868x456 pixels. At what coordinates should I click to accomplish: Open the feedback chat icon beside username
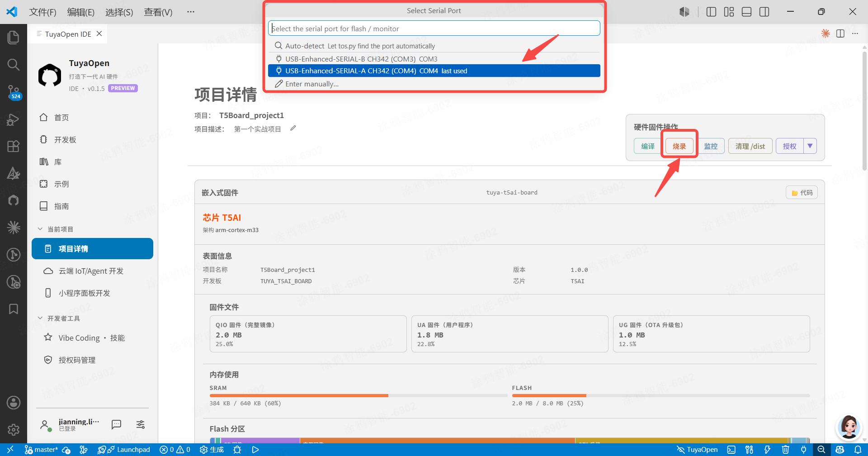point(117,424)
